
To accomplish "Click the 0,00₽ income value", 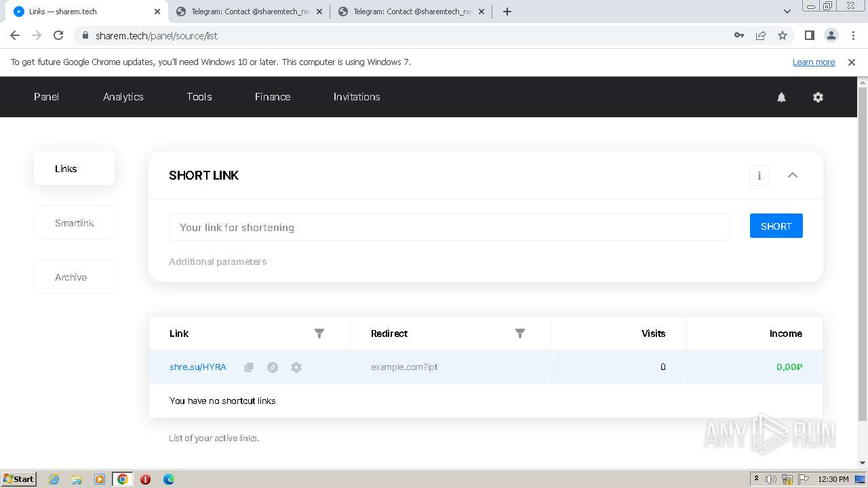I will tap(789, 367).
